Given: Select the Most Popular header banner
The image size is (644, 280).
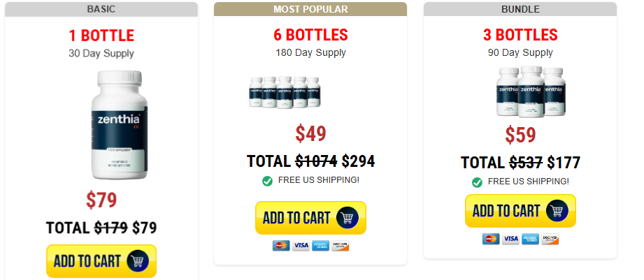Looking at the screenshot, I should [310, 9].
